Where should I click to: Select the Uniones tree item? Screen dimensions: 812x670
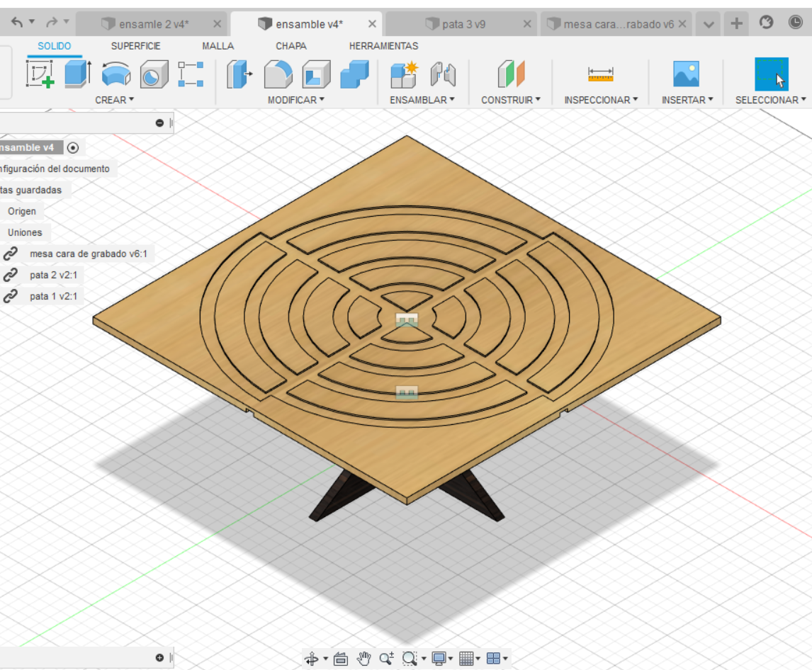[x=25, y=232]
